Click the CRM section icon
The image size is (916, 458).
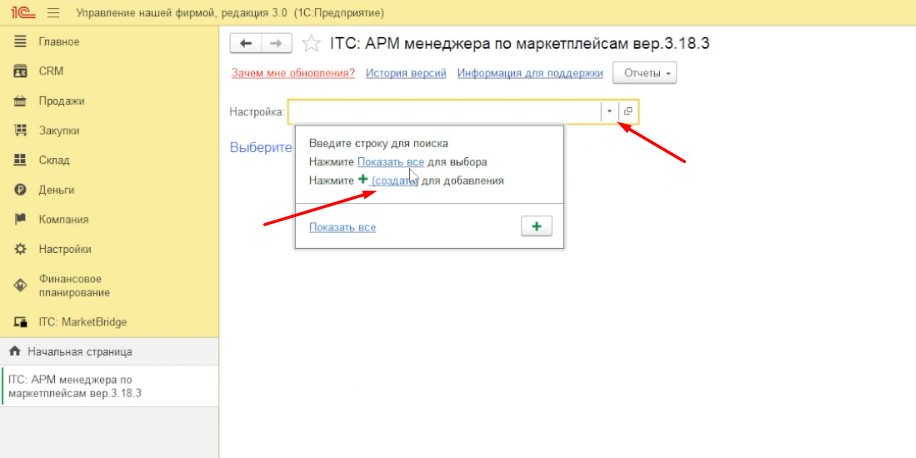20,71
